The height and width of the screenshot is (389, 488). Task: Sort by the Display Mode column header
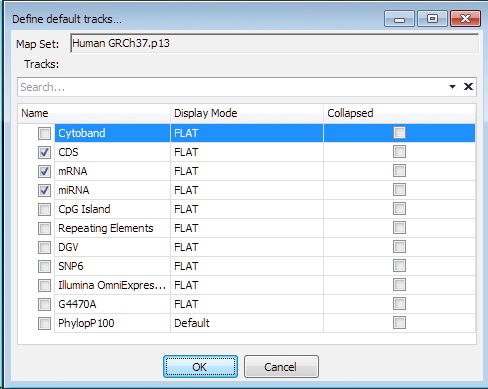(x=247, y=113)
